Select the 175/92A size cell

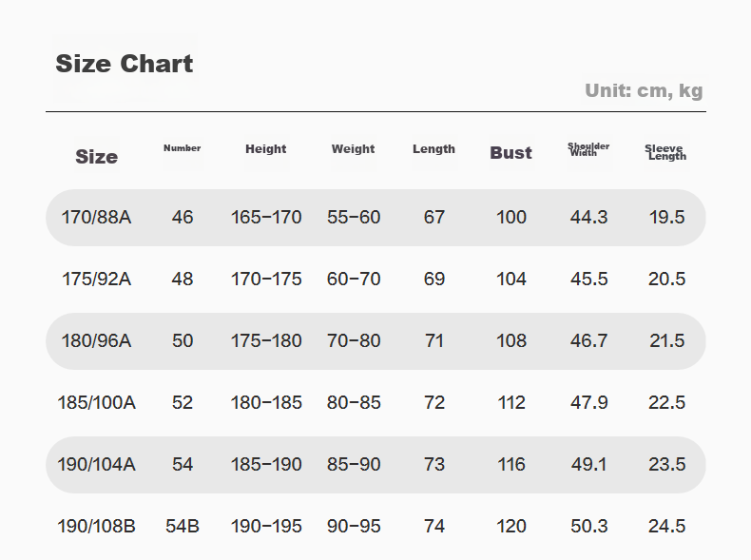[x=96, y=280]
